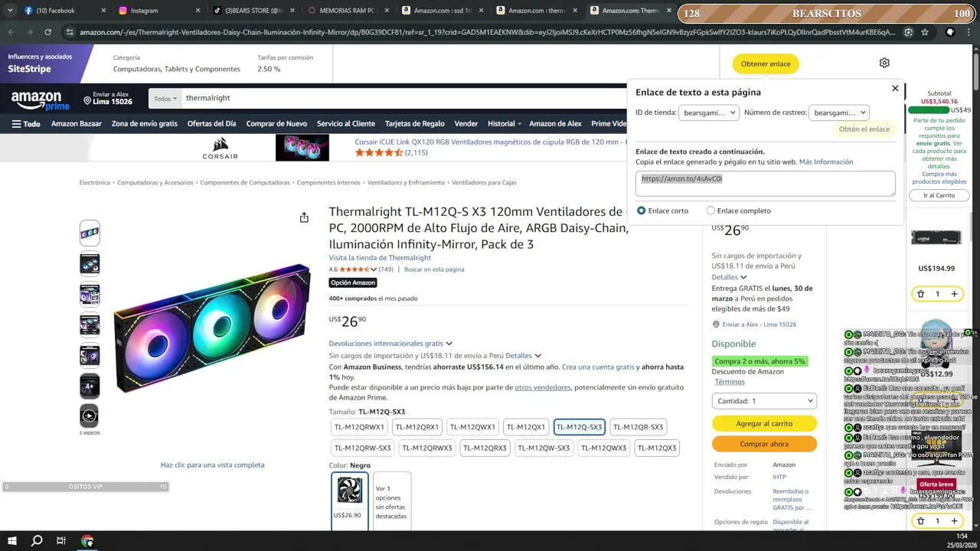Bookmark this page with the star icon
Viewport: 980px width, 551px height.
925,32
